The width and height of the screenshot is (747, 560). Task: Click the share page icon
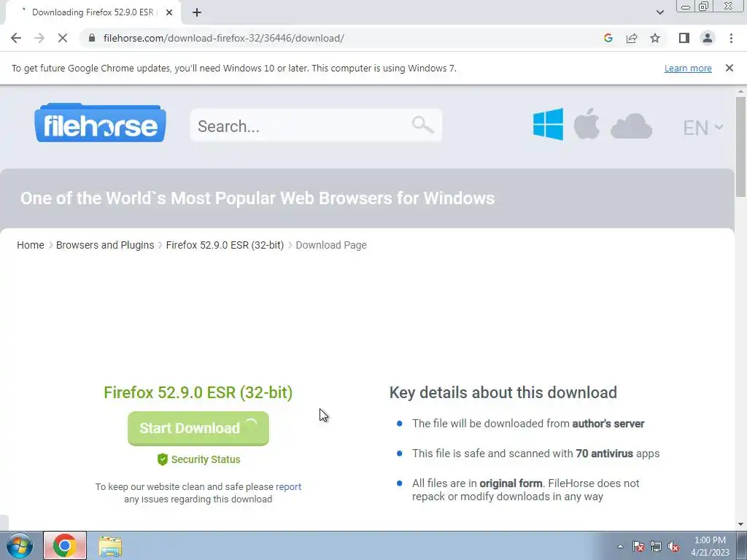pyautogui.click(x=632, y=38)
